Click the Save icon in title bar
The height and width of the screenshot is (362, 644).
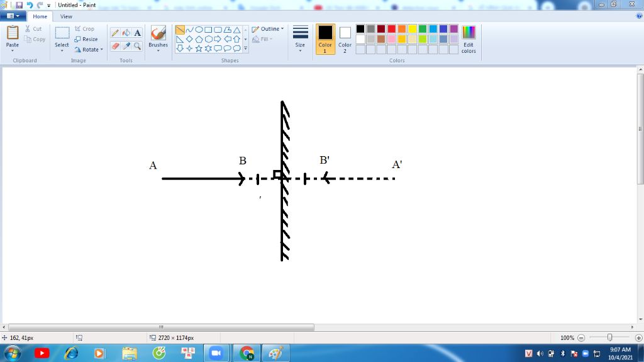(x=19, y=5)
